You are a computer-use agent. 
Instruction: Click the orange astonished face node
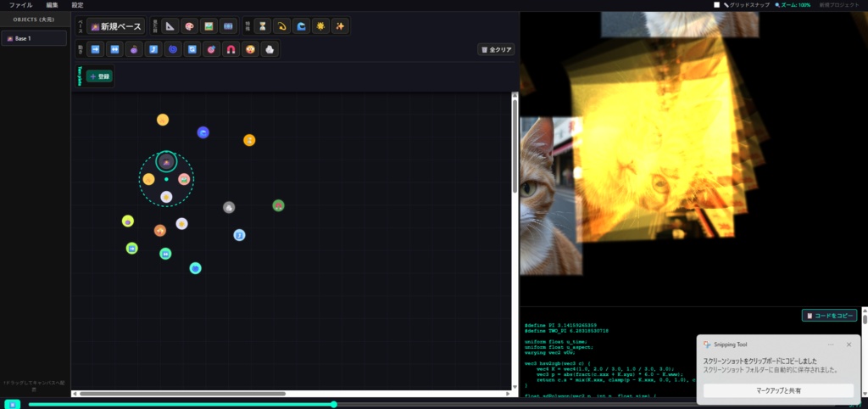tap(160, 230)
